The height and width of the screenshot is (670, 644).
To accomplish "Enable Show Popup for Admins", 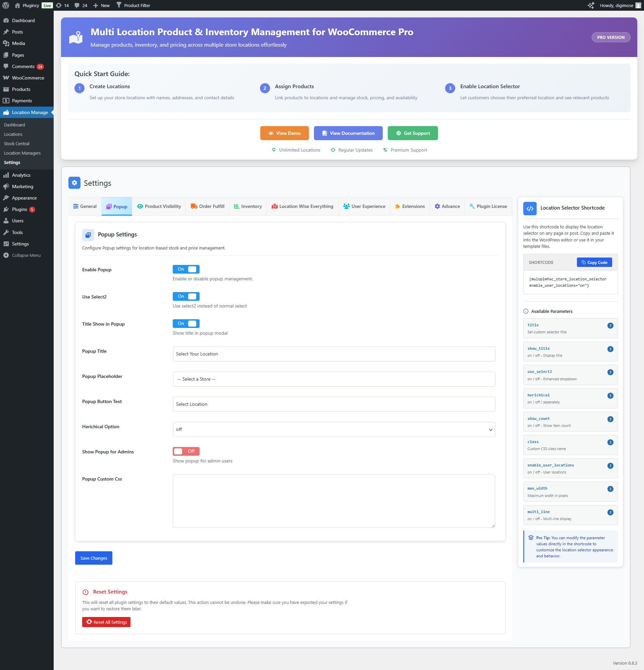I will (x=186, y=451).
